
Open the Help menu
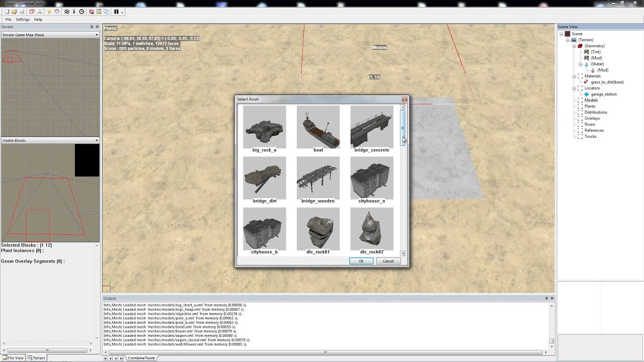tap(38, 20)
